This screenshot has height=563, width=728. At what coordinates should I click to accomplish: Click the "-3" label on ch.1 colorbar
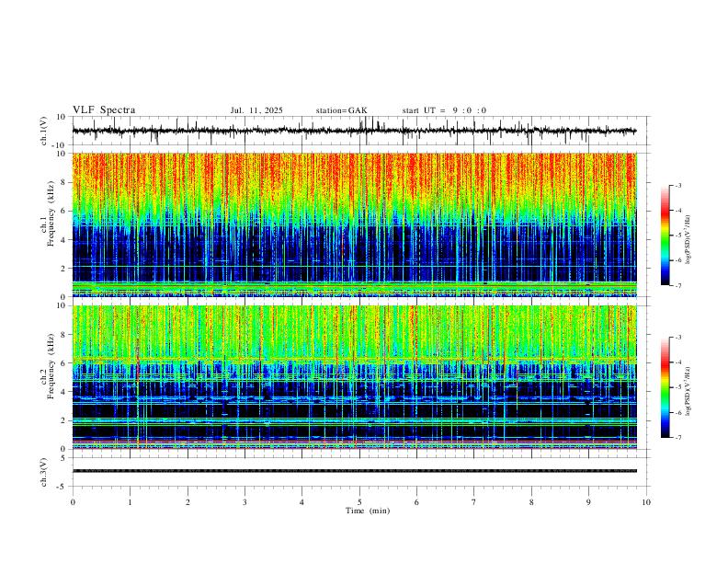click(677, 185)
